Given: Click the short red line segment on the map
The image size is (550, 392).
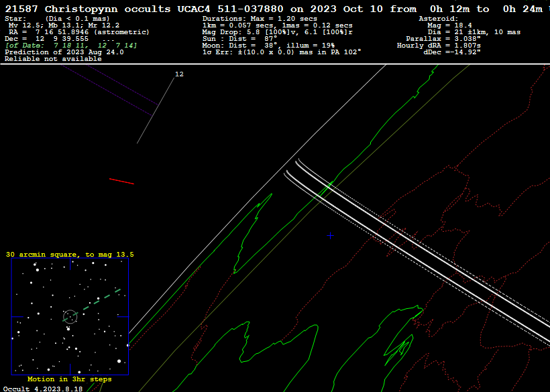Looking at the screenshot, I should [121, 181].
